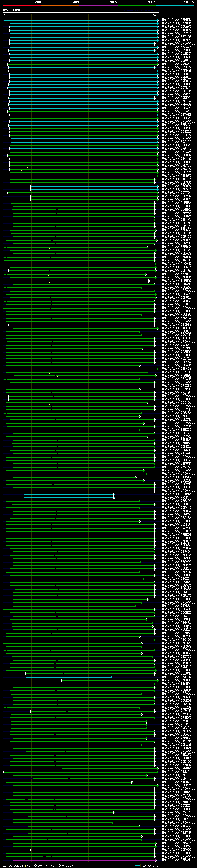The image size is (197, 868).
Task: Select hit UniRef100_A8HN50
Action: click(x=177, y=20)
